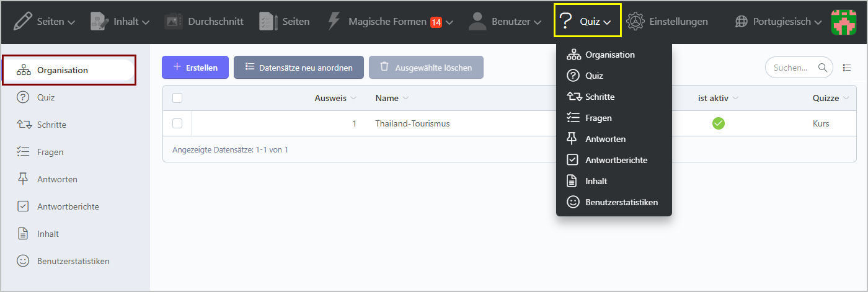Click the lightning bolt Magische Formen icon
868x292 pixels.
click(334, 21)
